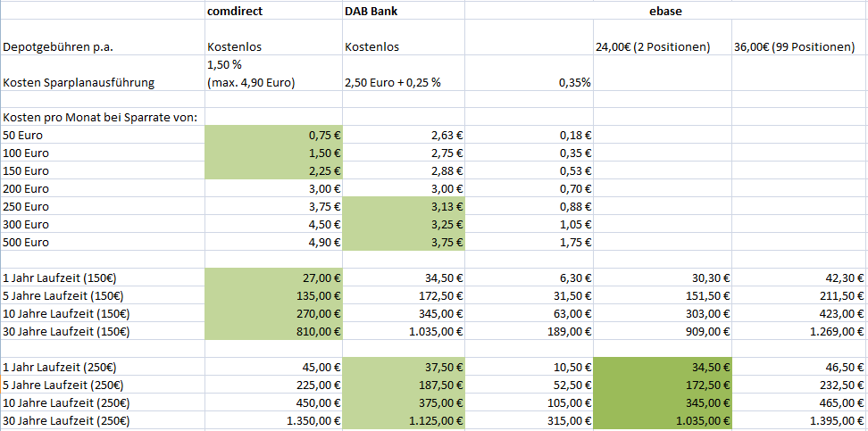Select the cell with 1,50 % (max. 4,90 Euro)
The image size is (868, 431).
273,73
